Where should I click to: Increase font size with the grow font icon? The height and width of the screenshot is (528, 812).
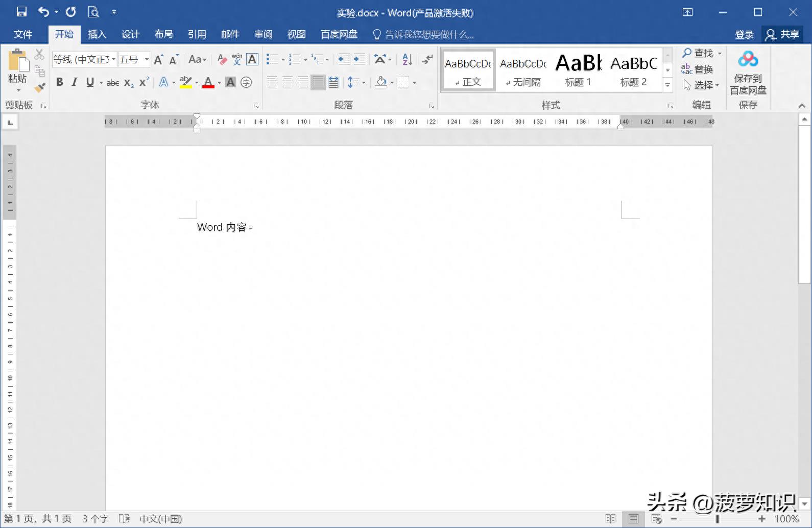159,59
